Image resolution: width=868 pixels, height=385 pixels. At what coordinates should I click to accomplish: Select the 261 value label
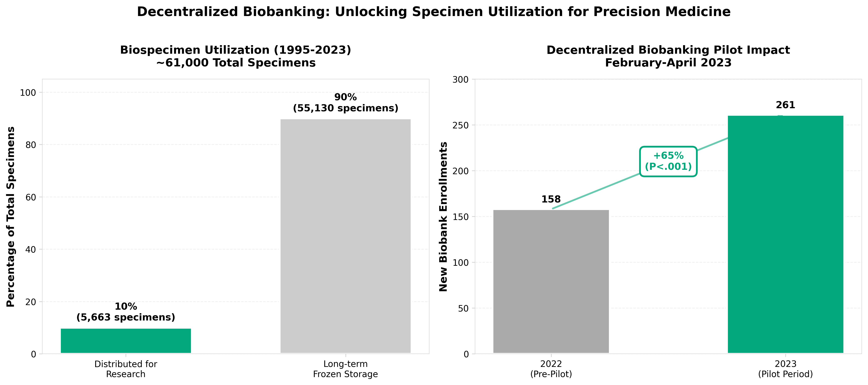[x=786, y=105]
